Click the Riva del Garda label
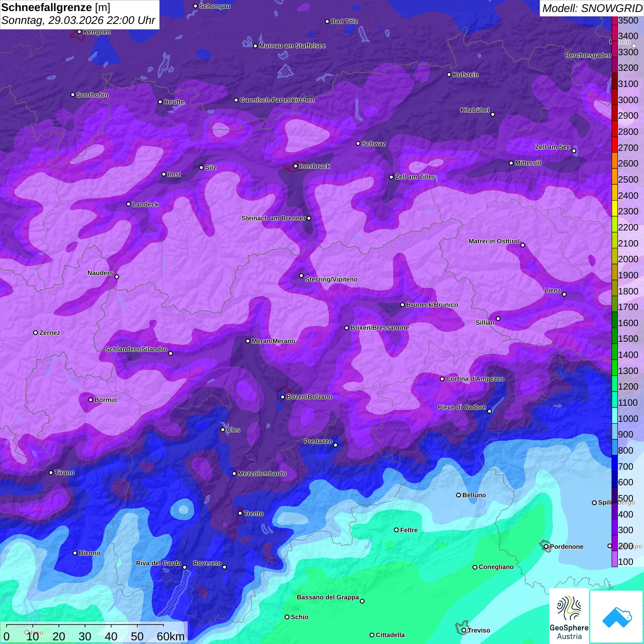The width and height of the screenshot is (644, 644). tap(159, 563)
